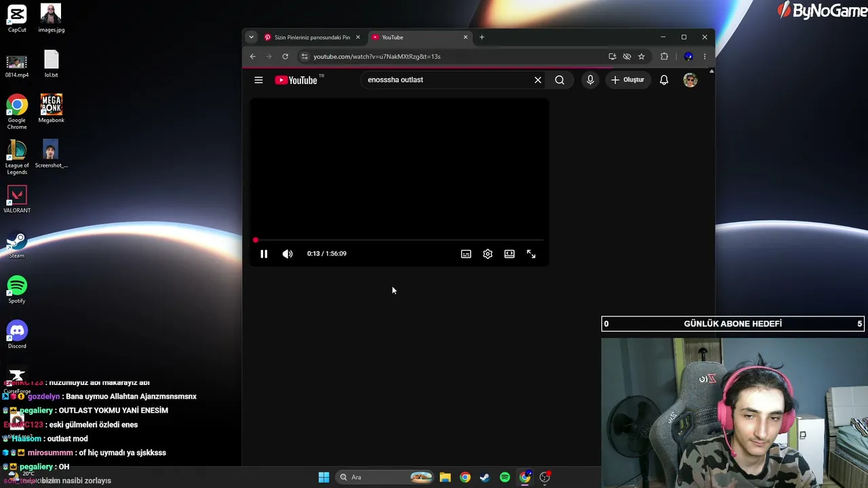The image size is (868, 488).
Task: Click the youtube.com address bar URL
Action: click(377, 56)
